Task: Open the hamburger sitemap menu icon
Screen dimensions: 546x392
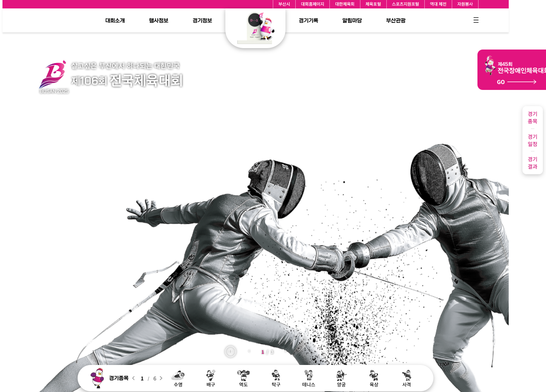Action: (x=476, y=20)
